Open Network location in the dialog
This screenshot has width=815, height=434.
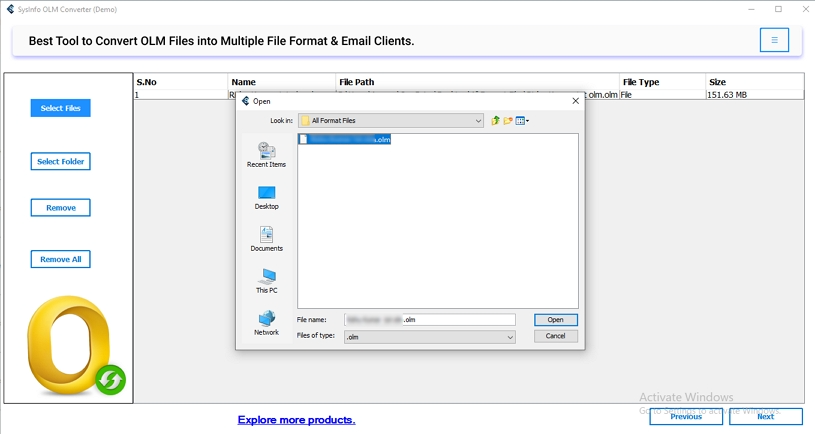point(266,323)
